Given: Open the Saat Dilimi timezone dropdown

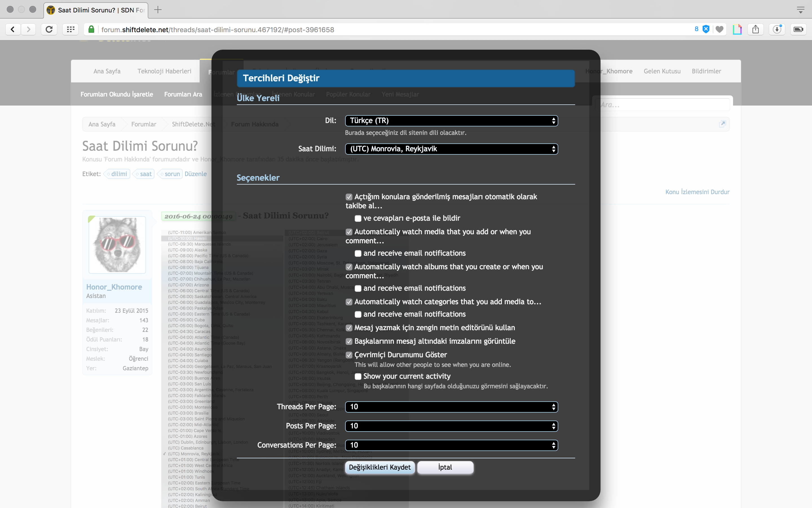Looking at the screenshot, I should (451, 149).
